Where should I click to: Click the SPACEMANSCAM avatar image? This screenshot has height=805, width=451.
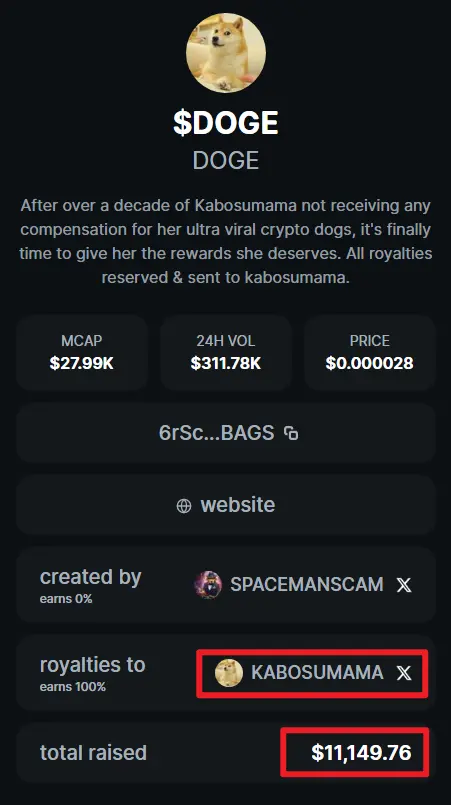[208, 584]
